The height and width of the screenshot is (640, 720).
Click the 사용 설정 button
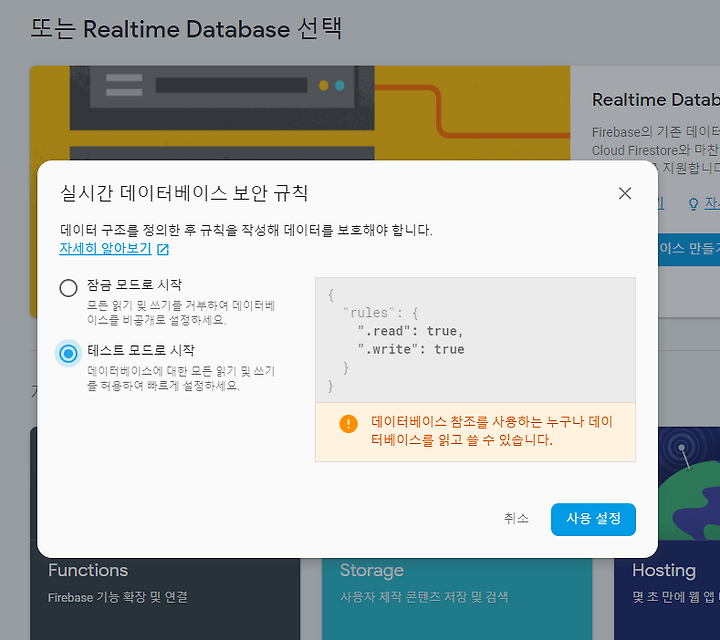593,519
